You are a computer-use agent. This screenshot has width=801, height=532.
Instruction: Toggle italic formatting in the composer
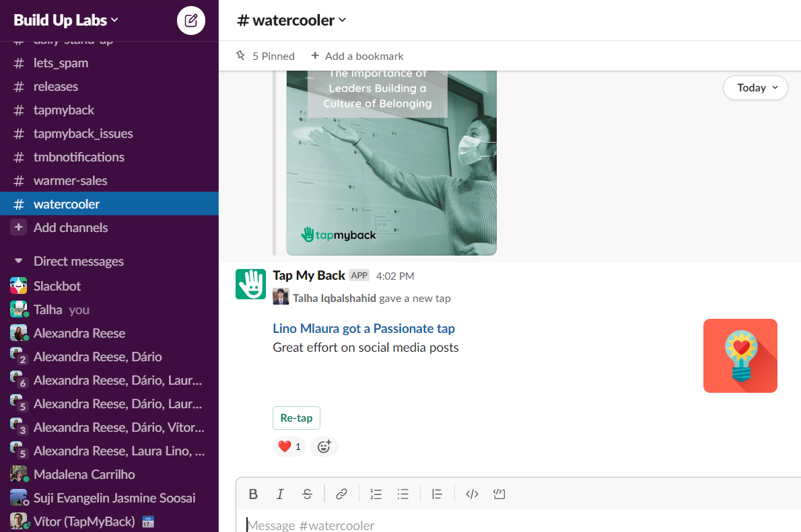coord(280,494)
